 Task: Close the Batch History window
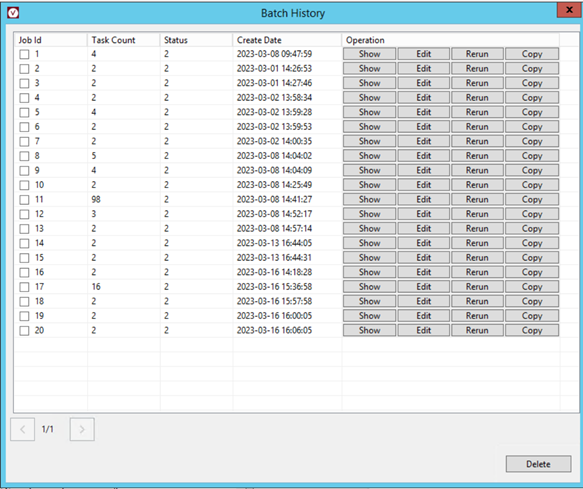(569, 10)
